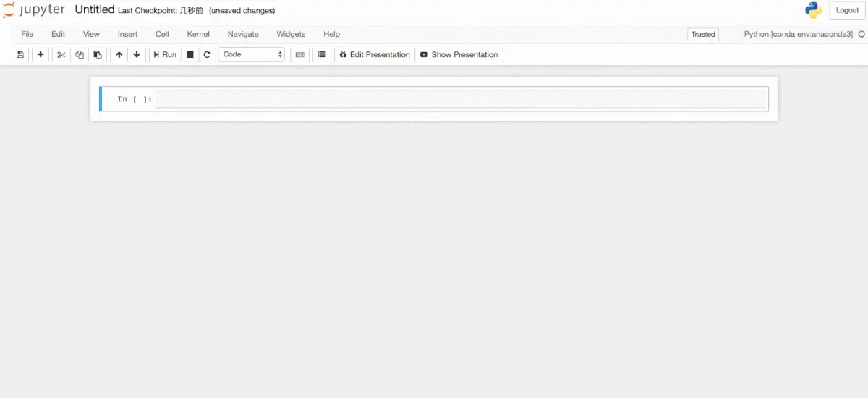Click inside the empty code cell input
This screenshot has height=398, width=868.
(460, 99)
